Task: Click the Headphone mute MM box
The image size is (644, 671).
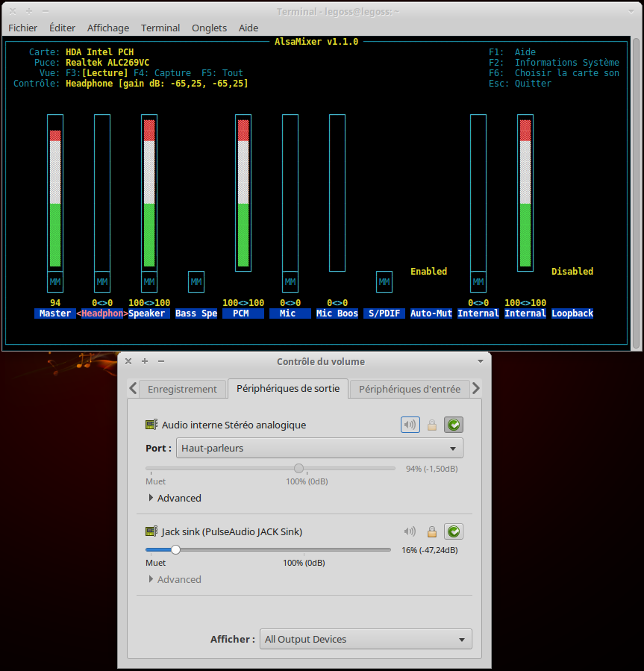Action: [102, 282]
